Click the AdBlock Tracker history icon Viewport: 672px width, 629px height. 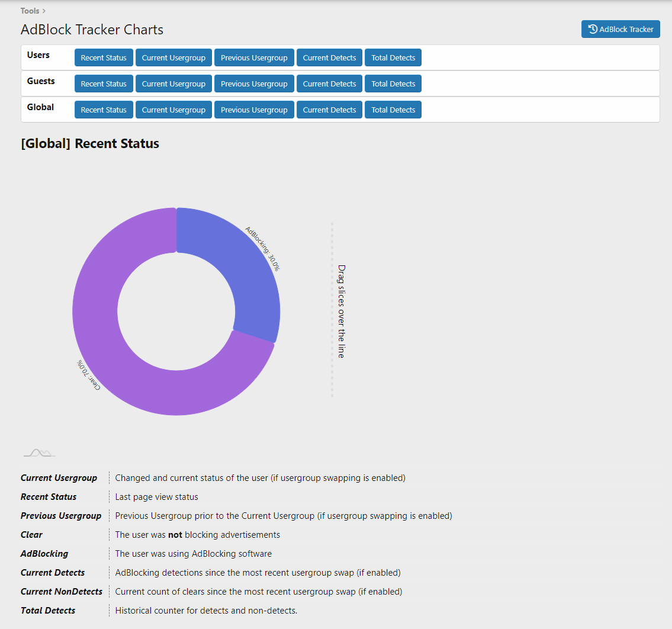(593, 29)
